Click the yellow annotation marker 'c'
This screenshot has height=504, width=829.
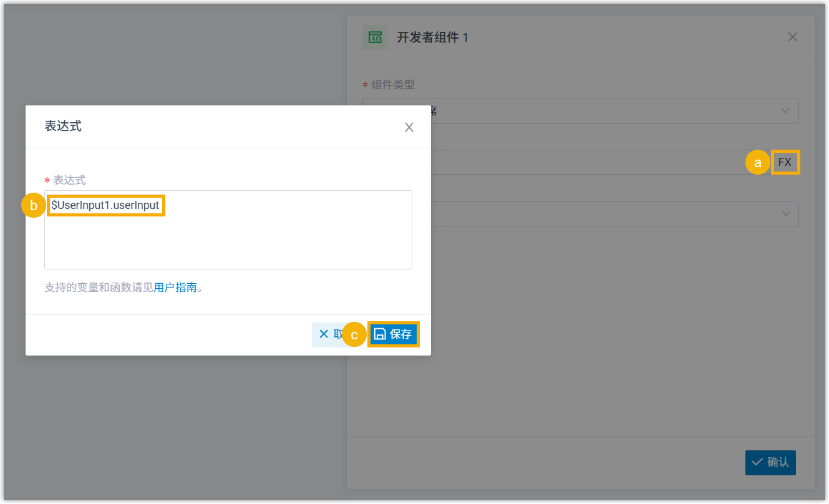pyautogui.click(x=354, y=335)
